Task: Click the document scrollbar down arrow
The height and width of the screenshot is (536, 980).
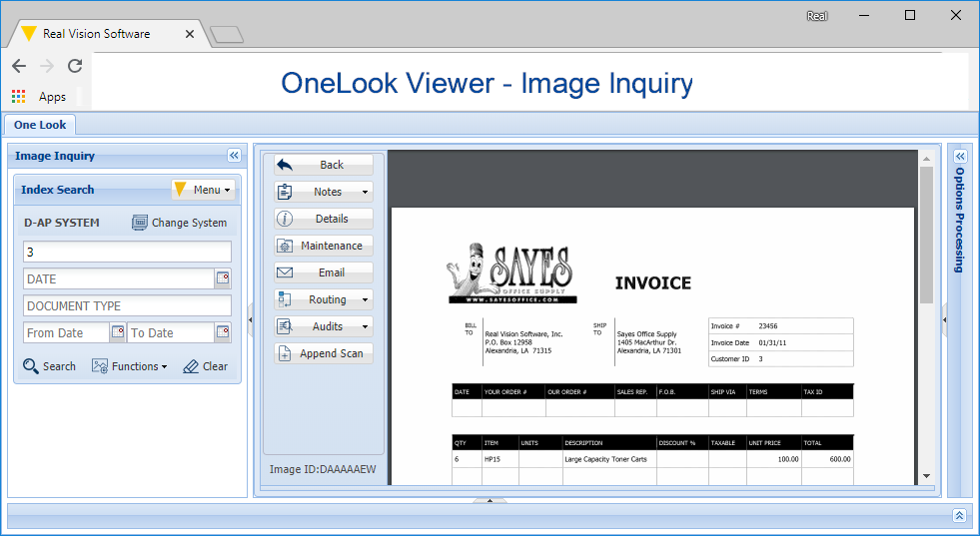Action: point(926,476)
